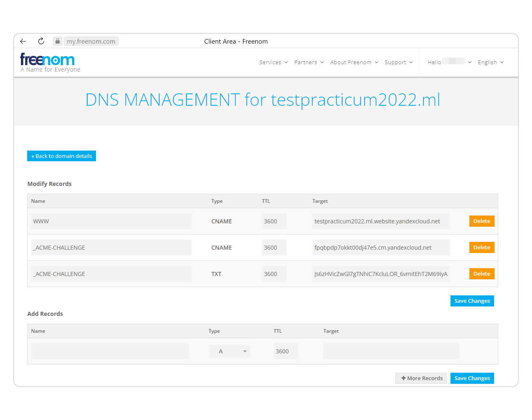The height and width of the screenshot is (420, 532).
Task: Edit TTL of the CNAME _ACME-CHALLENGE record
Action: (x=274, y=248)
